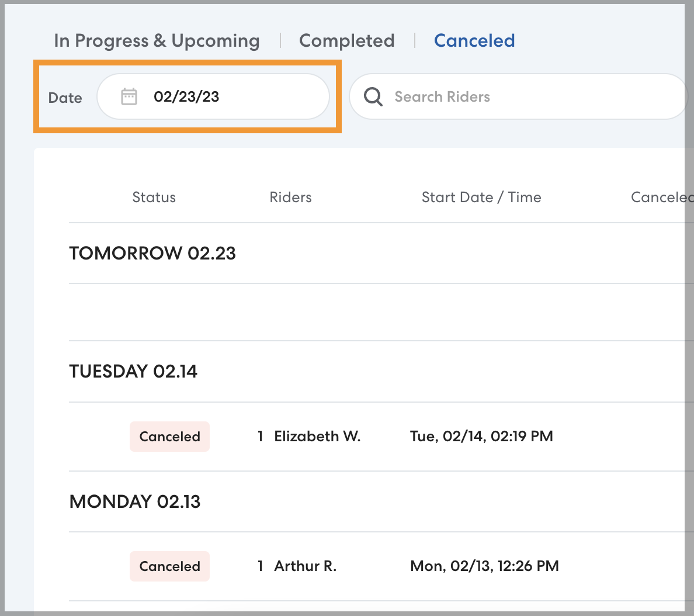Viewport: 694px width, 616px height.
Task: Focus the Search Riders input field
Action: pyautogui.click(x=526, y=96)
